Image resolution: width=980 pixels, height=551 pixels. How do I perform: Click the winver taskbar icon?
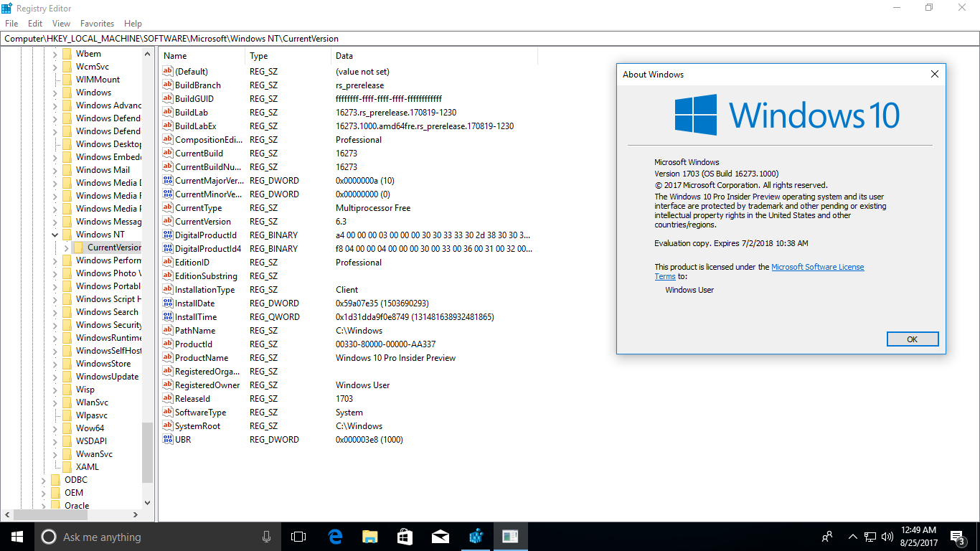[x=510, y=537]
